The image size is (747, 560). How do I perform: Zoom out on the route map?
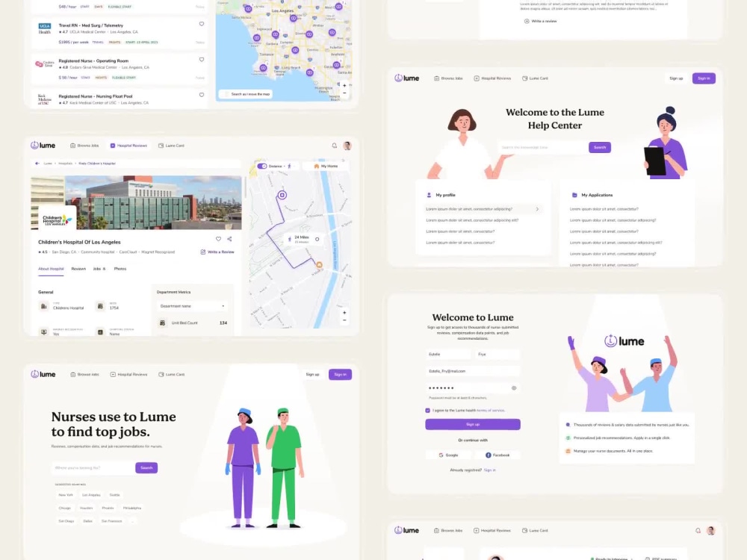pyautogui.click(x=344, y=320)
